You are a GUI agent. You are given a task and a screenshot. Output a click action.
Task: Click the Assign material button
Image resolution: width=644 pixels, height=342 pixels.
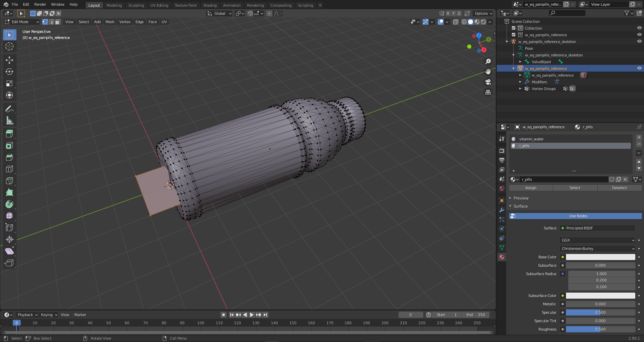pos(531,188)
